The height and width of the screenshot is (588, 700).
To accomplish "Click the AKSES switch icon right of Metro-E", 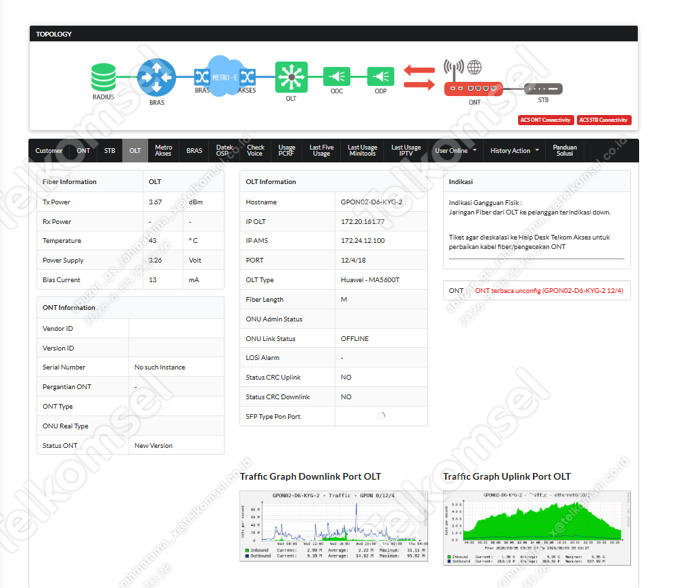I will coord(248,77).
